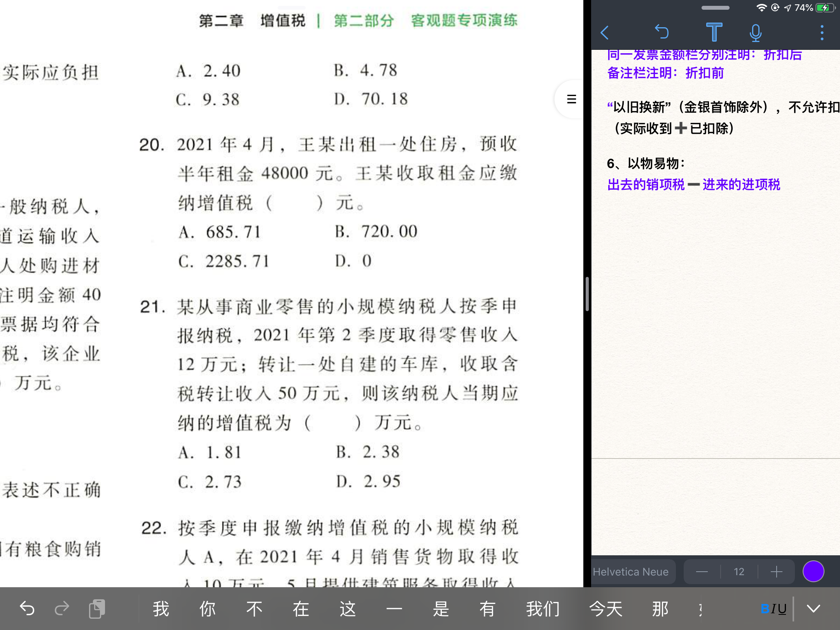840x630 pixels.
Task: Tap note line 备注栏注明：折扣前
Action: [x=665, y=73]
